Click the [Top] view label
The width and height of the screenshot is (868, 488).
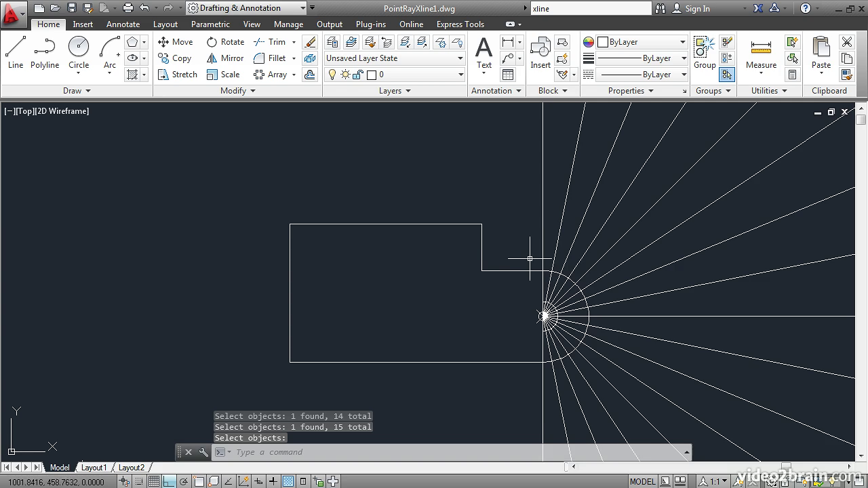[x=25, y=111]
